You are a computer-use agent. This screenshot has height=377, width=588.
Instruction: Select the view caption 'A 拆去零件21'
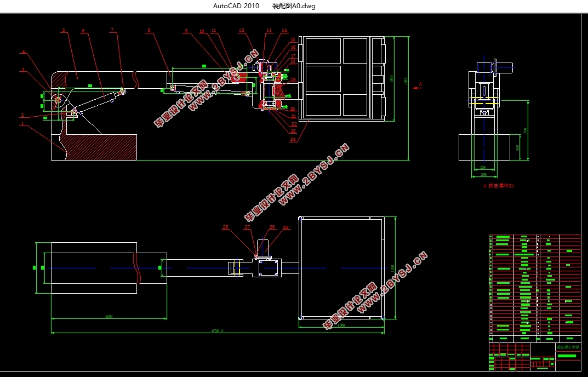[x=499, y=186]
